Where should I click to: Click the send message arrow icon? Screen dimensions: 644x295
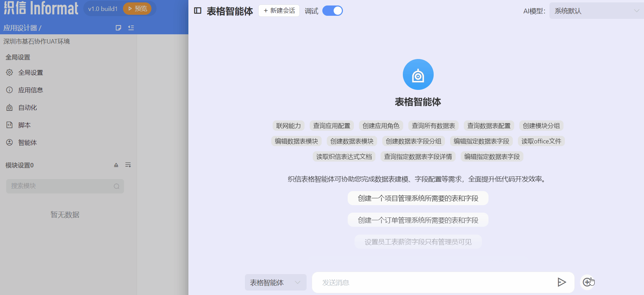[561, 282]
